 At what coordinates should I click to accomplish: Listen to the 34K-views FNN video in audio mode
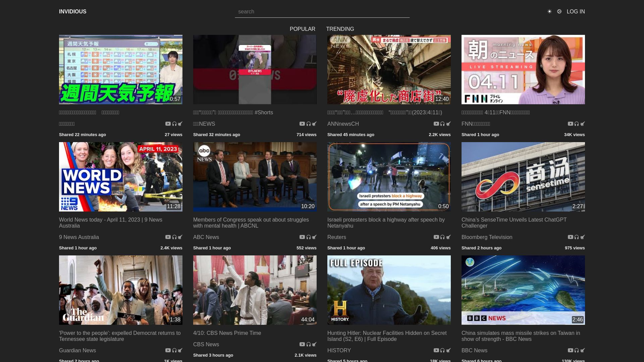pyautogui.click(x=577, y=124)
